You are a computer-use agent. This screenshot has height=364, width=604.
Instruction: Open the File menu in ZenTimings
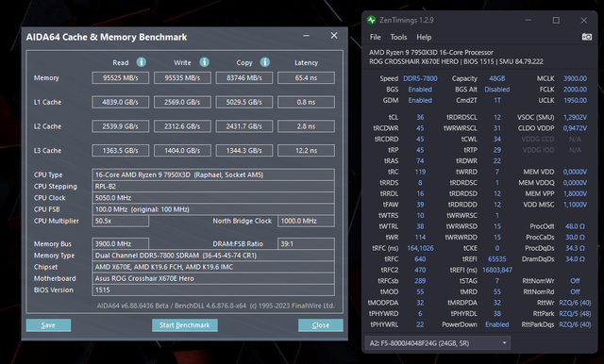point(376,38)
